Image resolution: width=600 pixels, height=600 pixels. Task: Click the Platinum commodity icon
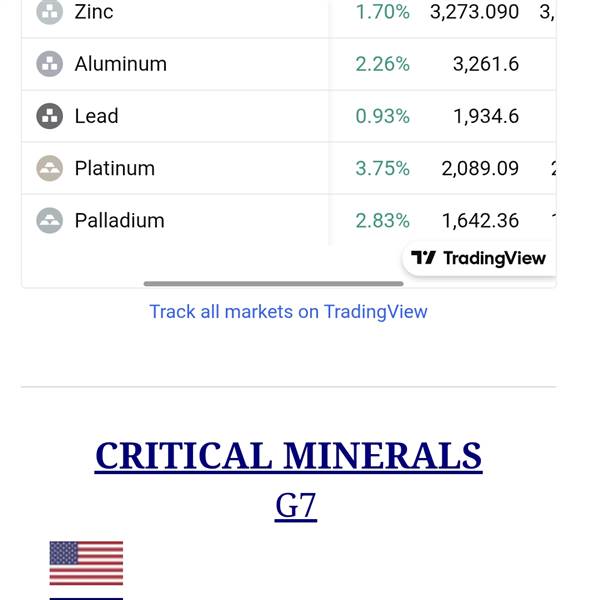[x=49, y=168]
